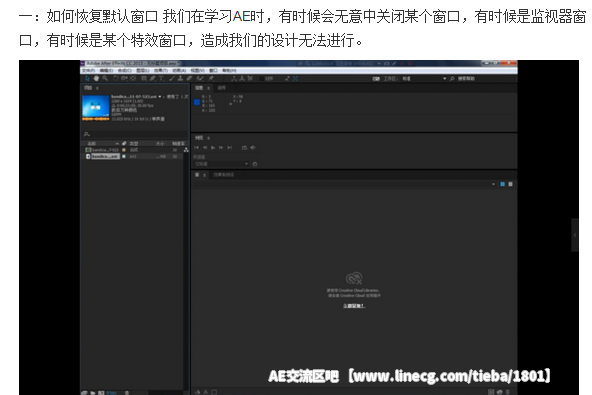
Task: Open the 视图(V) menu
Action: click(x=197, y=71)
